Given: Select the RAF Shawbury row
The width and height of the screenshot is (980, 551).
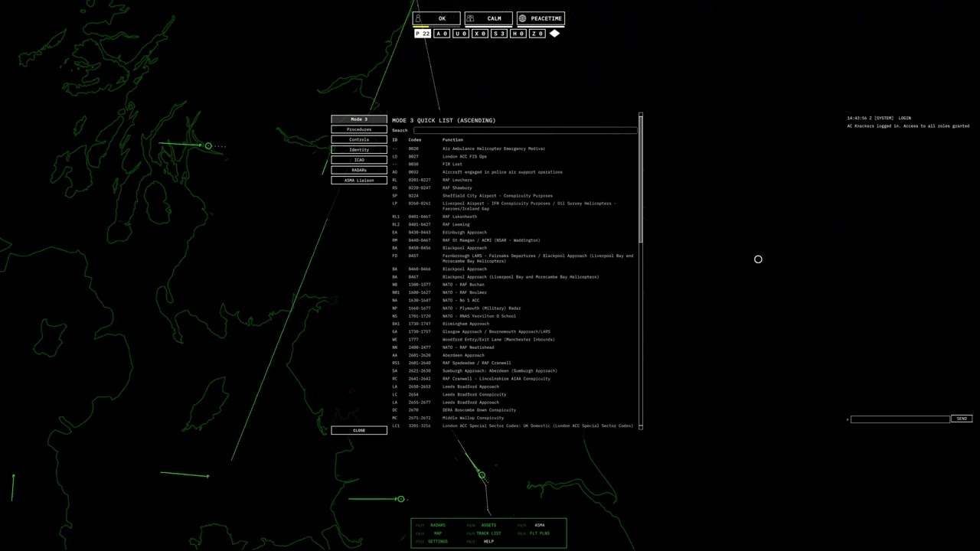Looking at the screenshot, I should [514, 187].
